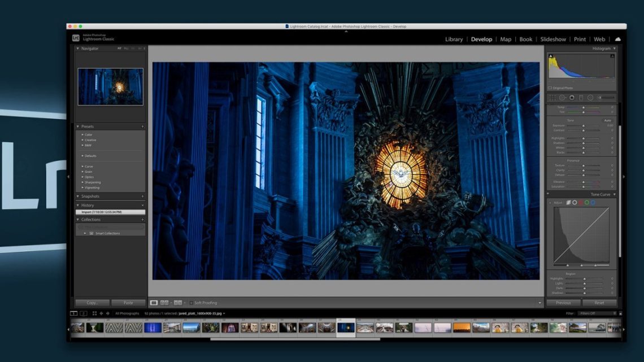Clear History with the X icon
This screenshot has height=362, width=644.
click(x=142, y=205)
